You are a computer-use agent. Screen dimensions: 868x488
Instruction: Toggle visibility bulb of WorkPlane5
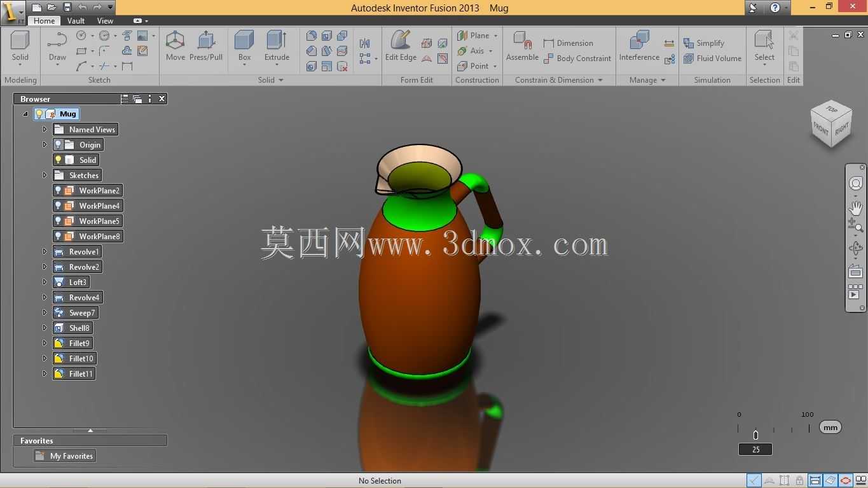[x=59, y=221]
